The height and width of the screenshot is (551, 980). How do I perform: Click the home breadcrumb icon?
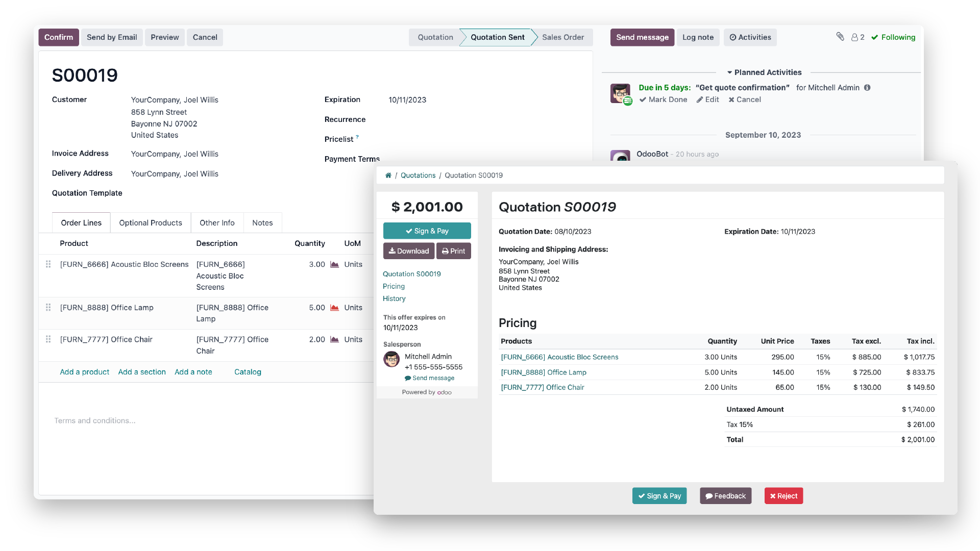388,175
